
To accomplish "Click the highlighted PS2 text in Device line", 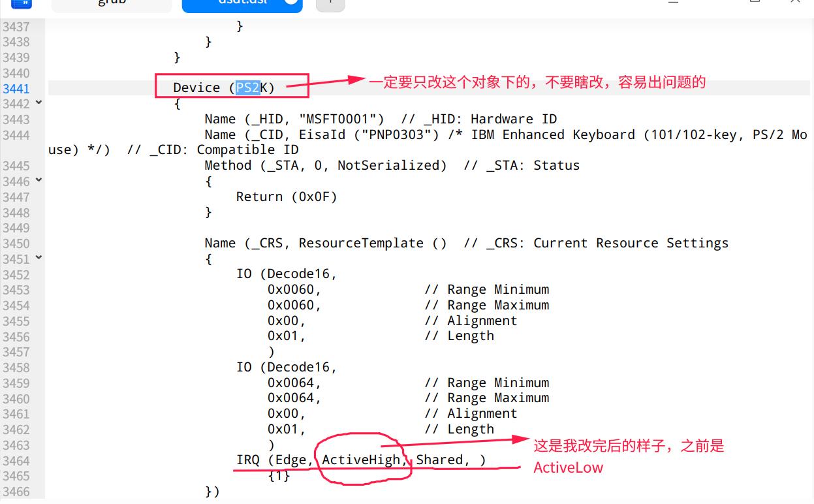I will (x=248, y=87).
